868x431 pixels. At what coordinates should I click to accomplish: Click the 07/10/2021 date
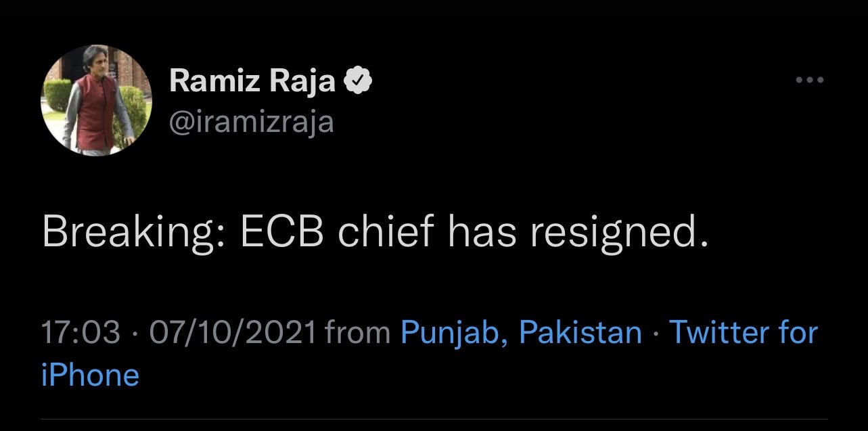pos(233,333)
